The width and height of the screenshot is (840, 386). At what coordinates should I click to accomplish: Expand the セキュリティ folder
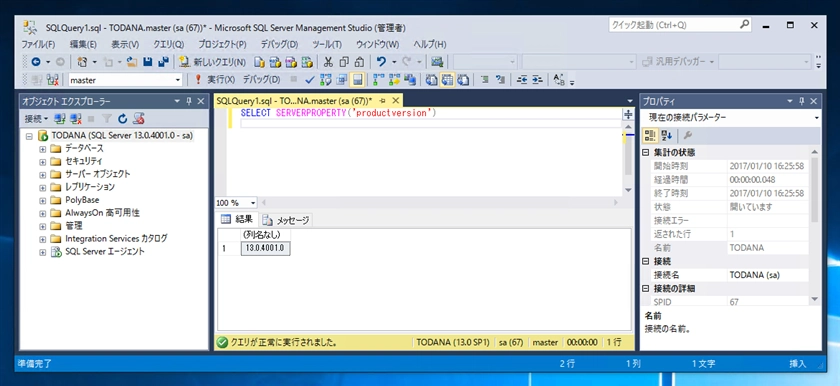(43, 161)
